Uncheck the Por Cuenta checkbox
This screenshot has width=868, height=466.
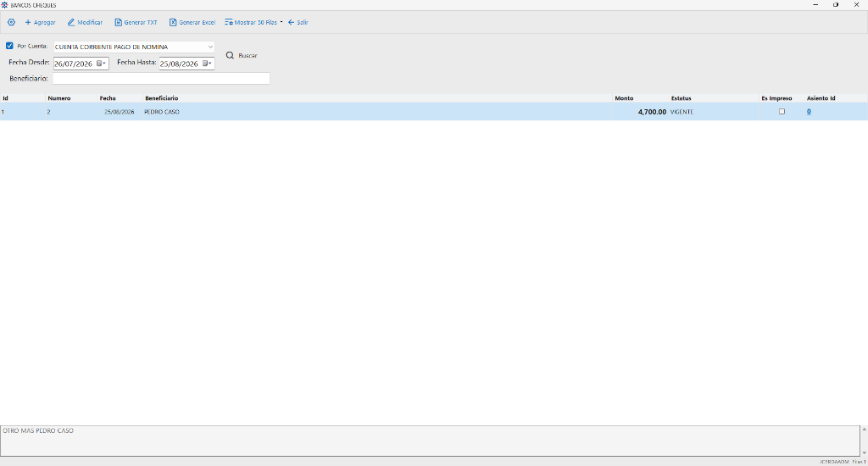[9, 46]
